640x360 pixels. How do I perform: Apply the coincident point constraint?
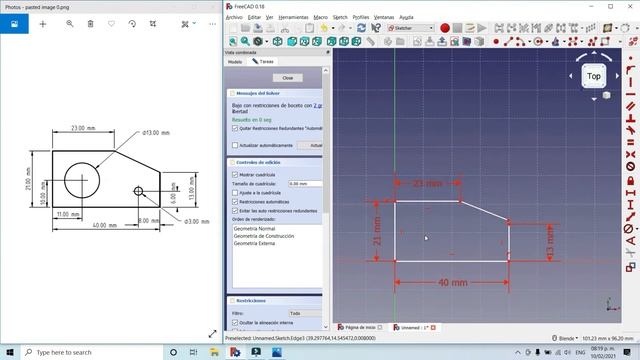pyautogui.click(x=631, y=58)
